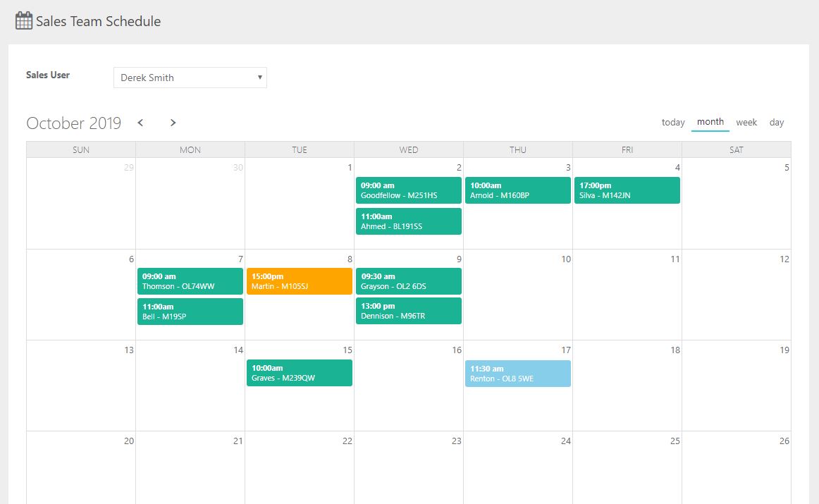Switch to the day view tab
This screenshot has width=819, height=504.
[776, 123]
